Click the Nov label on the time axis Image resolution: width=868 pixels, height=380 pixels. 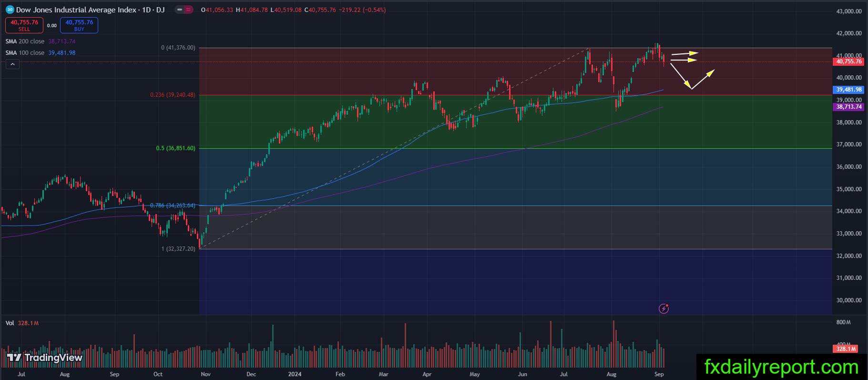coord(205,374)
